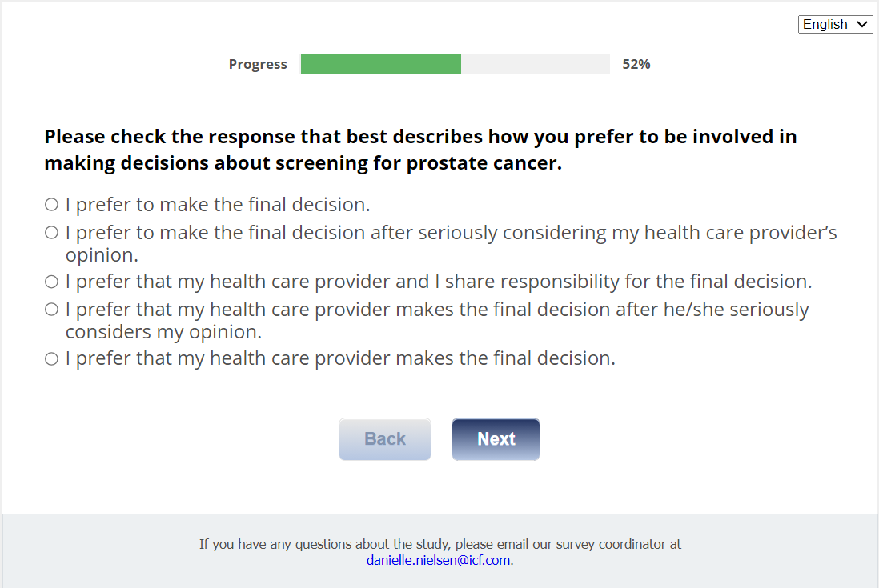The image size is (879, 588).
Task: Open the English language dropdown
Action: (835, 24)
